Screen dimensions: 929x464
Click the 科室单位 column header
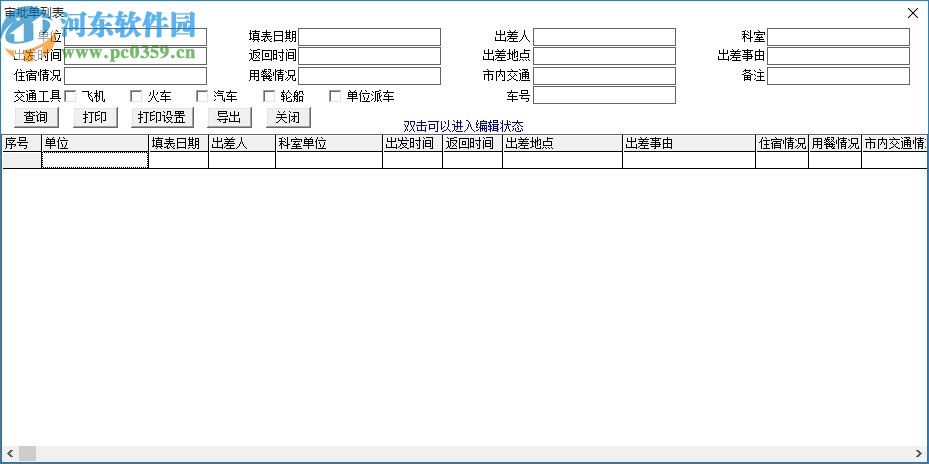coord(329,143)
